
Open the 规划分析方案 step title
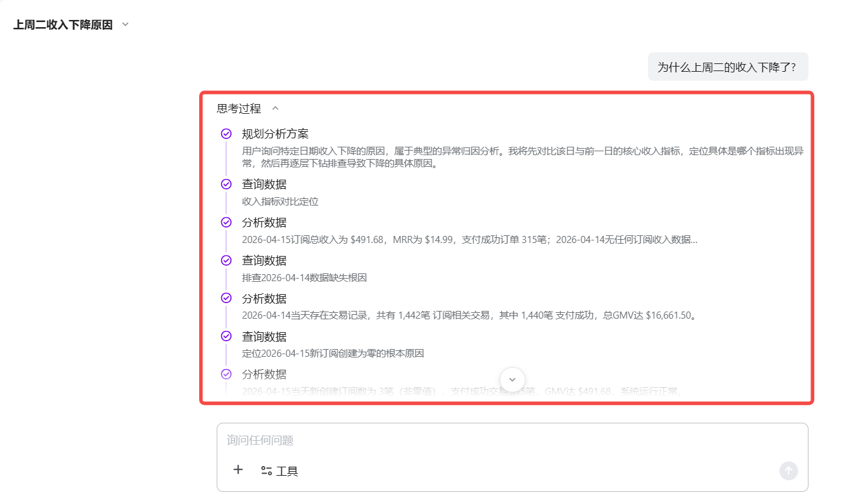[275, 134]
